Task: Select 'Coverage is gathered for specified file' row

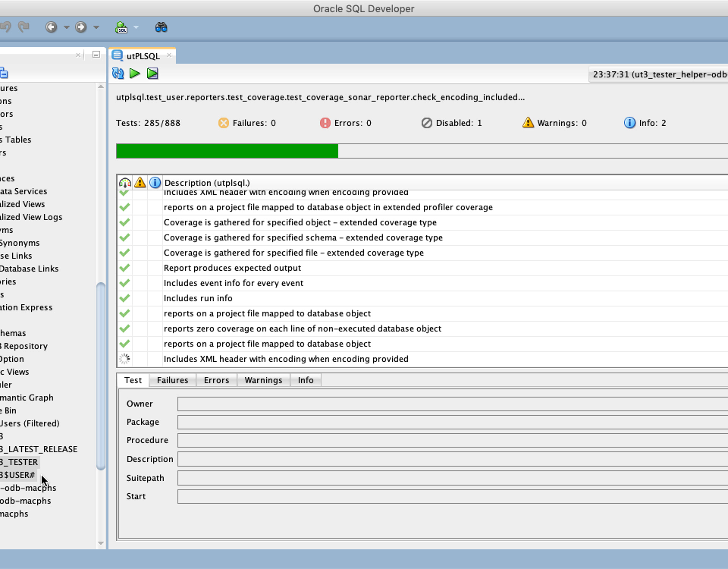Action: tap(422, 253)
